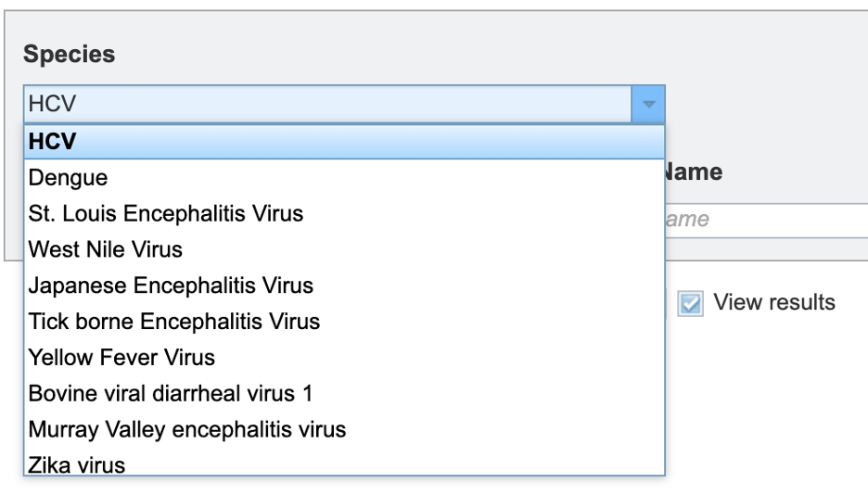868x495 pixels.
Task: Click the partially hidden Name label
Action: pyautogui.click(x=694, y=172)
